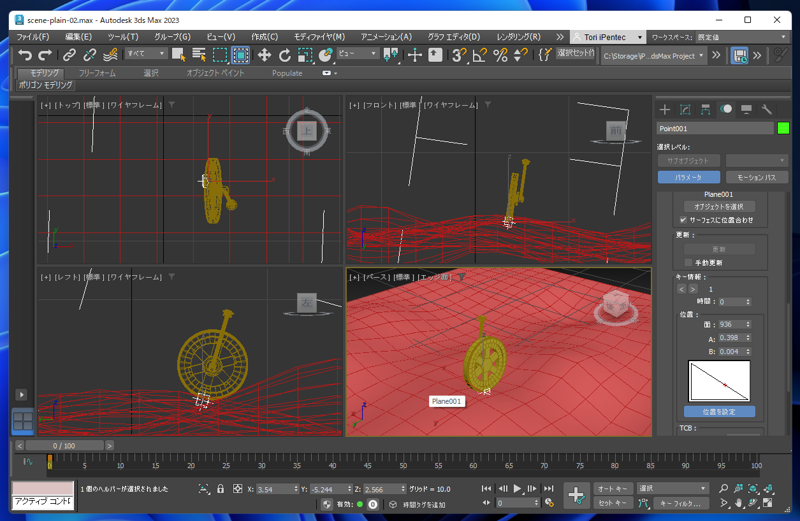Click the Time Configuration icon
Viewport: 800px width, 521px height.
point(549,503)
